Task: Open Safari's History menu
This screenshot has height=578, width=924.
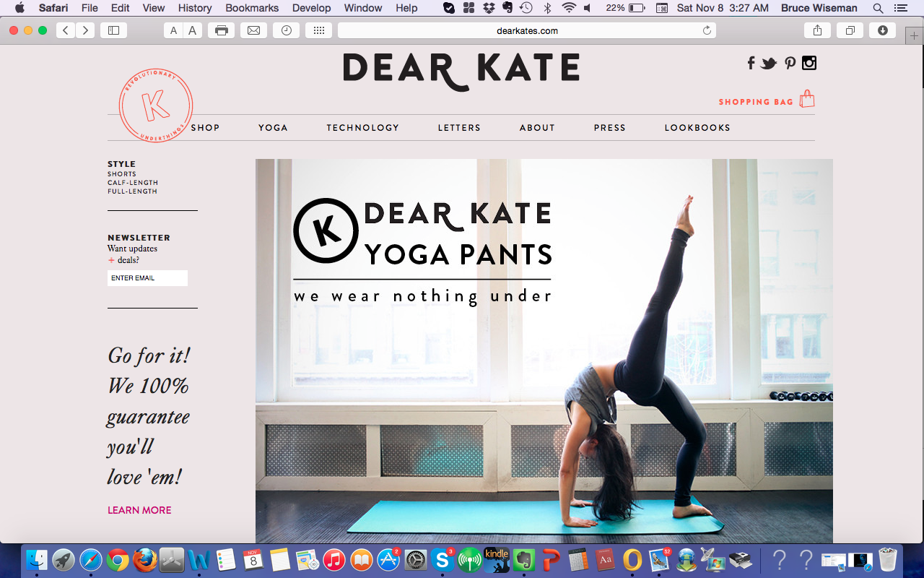Action: (x=195, y=8)
